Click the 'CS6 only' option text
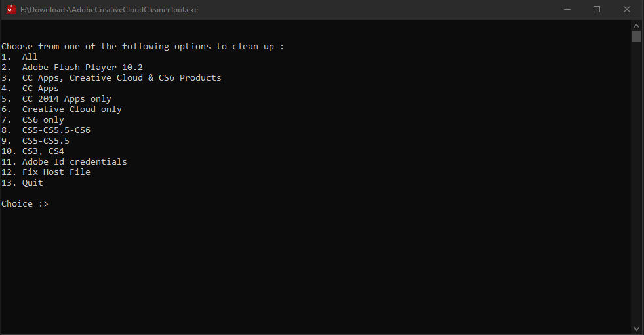 coord(43,120)
